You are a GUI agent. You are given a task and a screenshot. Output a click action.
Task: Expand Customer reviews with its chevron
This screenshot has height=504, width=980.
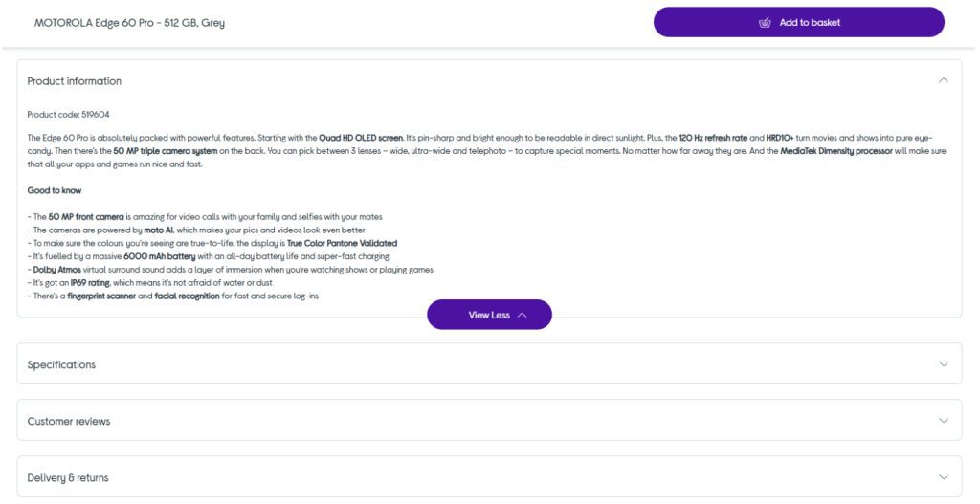coord(944,421)
